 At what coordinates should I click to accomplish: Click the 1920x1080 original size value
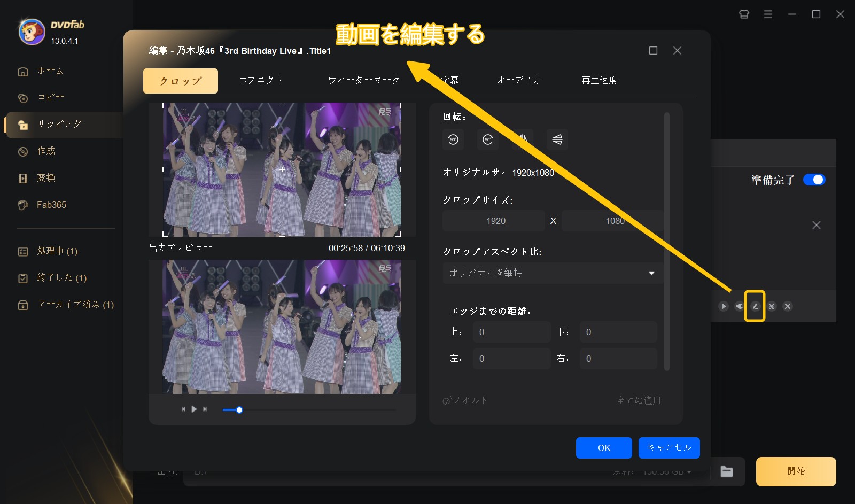(533, 173)
